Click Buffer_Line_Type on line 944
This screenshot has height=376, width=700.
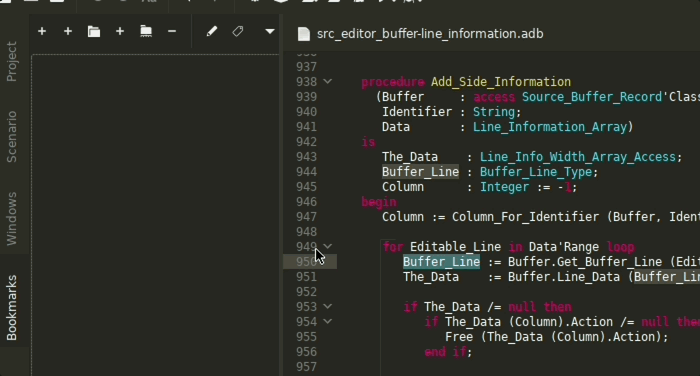coord(536,172)
